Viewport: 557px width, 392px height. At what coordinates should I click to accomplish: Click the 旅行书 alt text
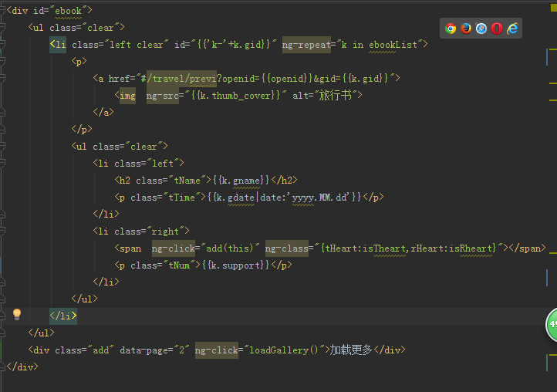coord(336,95)
